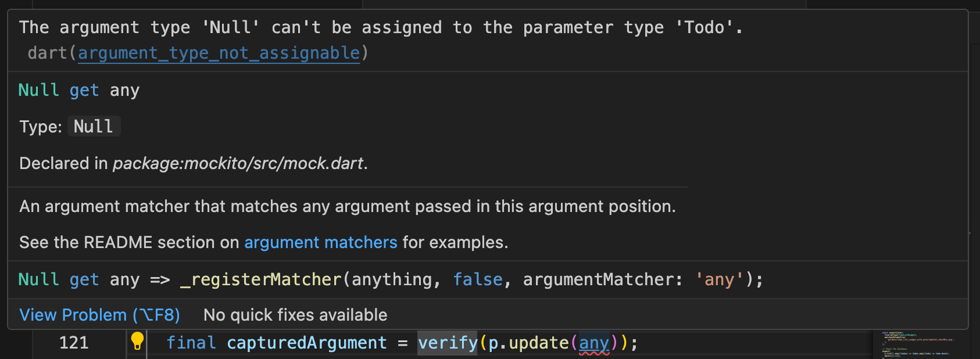Click the package:mockito/src/mock.dart path text
Viewport: 980px width, 359px height.
(x=238, y=163)
